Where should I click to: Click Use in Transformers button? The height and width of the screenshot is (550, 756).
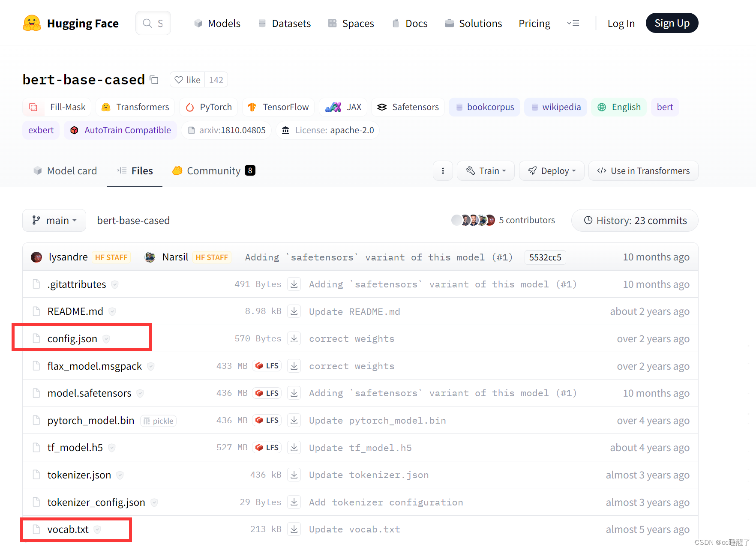pos(643,171)
